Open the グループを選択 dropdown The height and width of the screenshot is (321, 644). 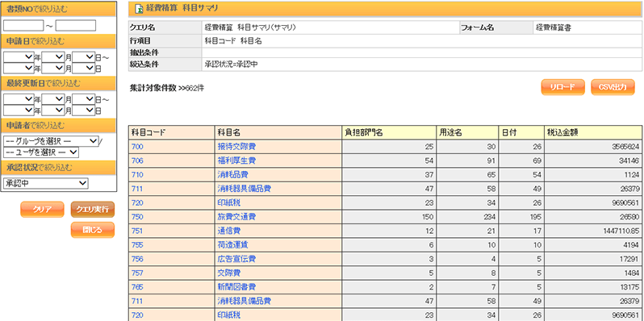click(x=51, y=141)
